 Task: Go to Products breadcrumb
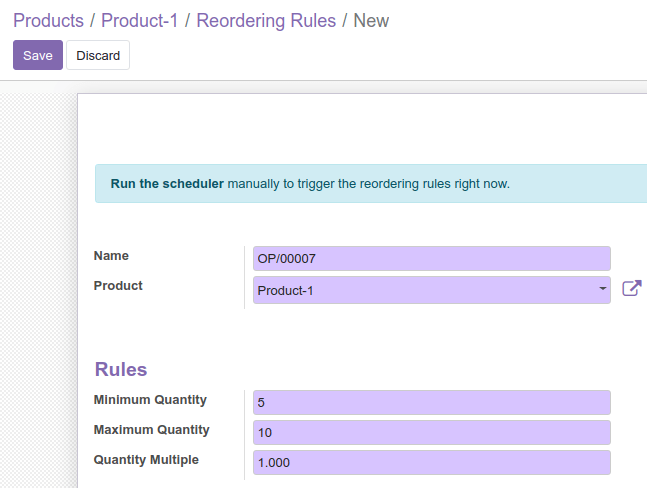[48, 21]
